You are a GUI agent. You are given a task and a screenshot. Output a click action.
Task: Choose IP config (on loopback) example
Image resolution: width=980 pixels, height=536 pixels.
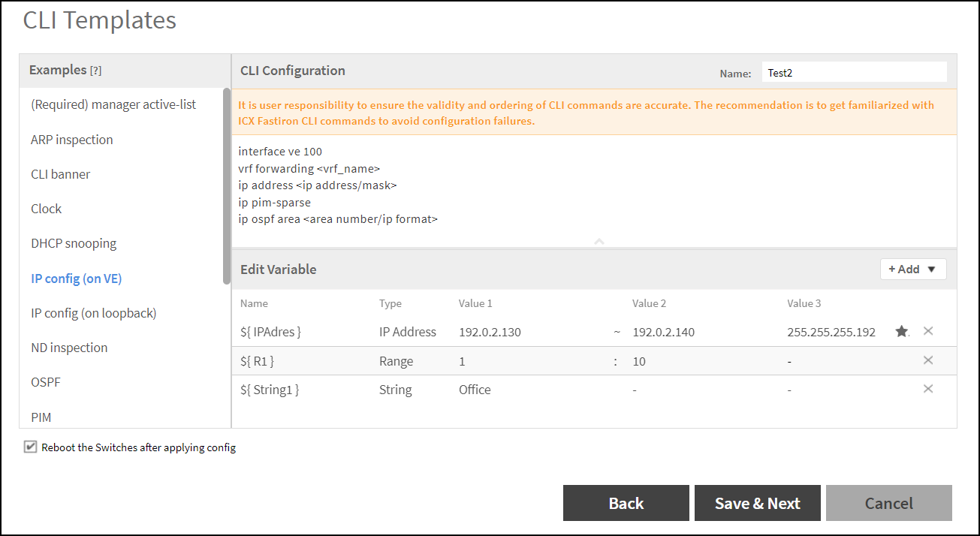click(94, 313)
